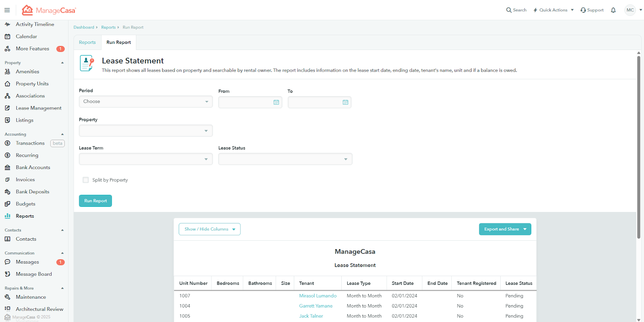Click the To date input field
644x322 pixels.
click(x=320, y=102)
